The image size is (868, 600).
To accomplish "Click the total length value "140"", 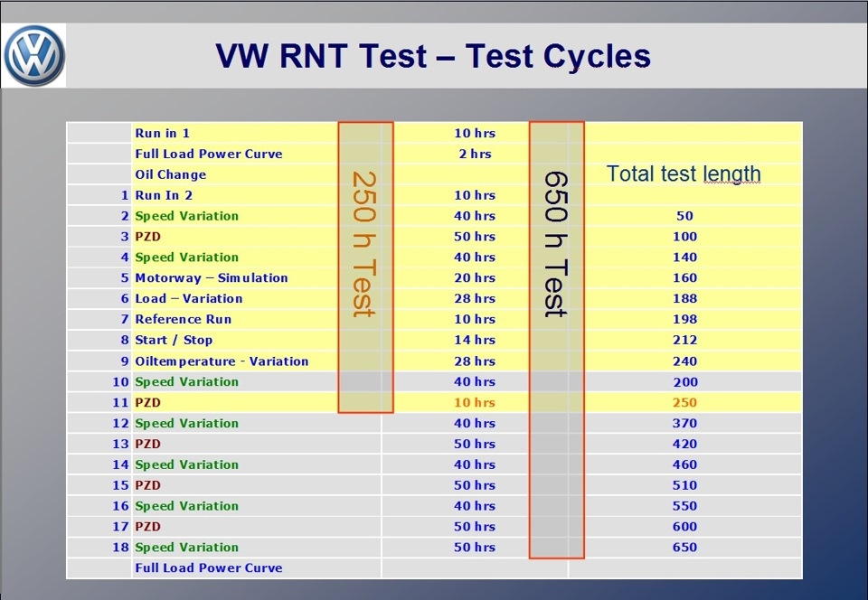I will tap(684, 258).
